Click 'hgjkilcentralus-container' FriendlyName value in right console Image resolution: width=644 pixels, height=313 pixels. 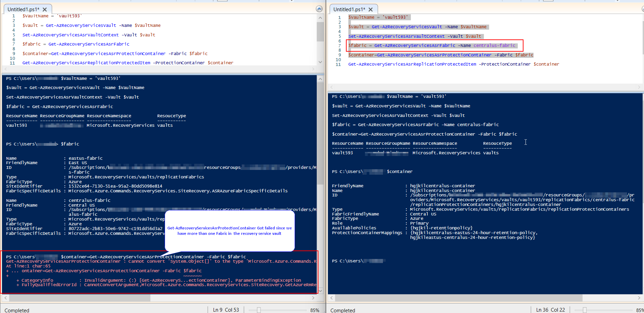443,186
